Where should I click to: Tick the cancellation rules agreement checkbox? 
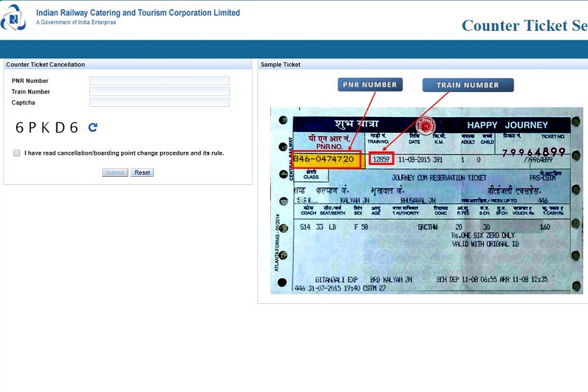point(17,153)
